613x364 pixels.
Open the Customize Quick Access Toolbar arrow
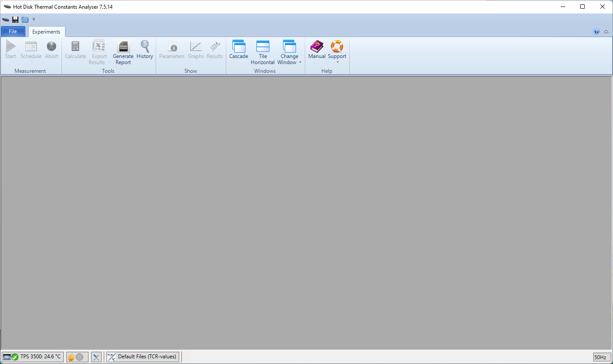[x=34, y=20]
